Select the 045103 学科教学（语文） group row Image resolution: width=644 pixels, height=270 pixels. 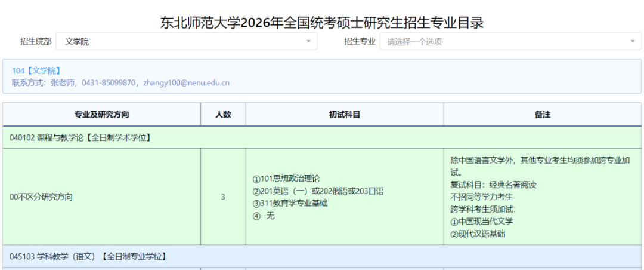[x=322, y=256]
